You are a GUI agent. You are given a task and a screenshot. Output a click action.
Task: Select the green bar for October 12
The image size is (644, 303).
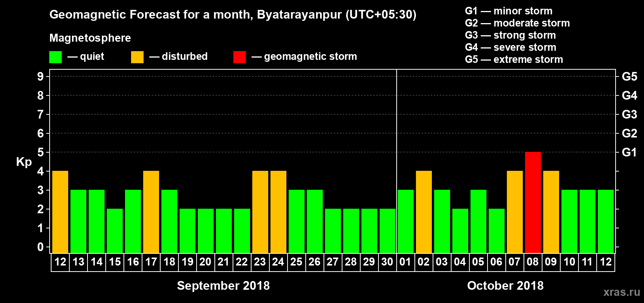pos(606,221)
